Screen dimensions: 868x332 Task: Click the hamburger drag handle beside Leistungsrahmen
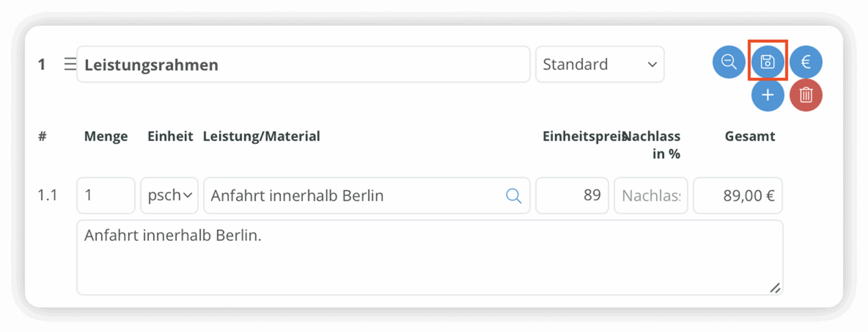[x=70, y=64]
